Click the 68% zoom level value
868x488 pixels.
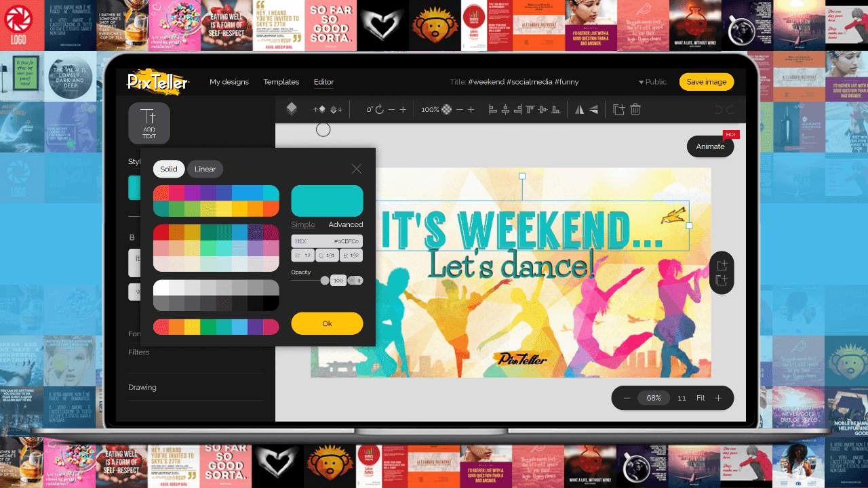(x=654, y=398)
